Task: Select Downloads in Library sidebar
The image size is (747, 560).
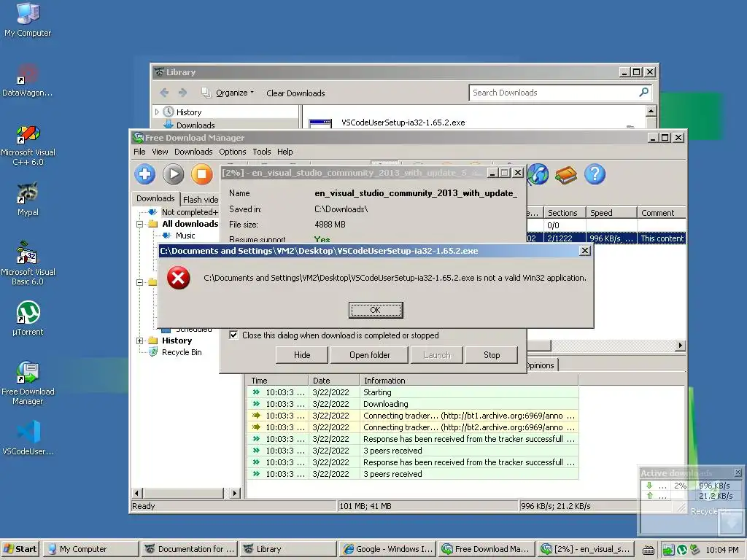Action: 196,125
